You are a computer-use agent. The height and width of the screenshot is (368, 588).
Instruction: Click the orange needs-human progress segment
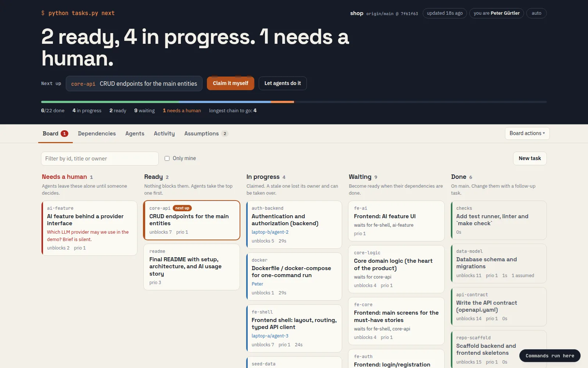coord(282,102)
